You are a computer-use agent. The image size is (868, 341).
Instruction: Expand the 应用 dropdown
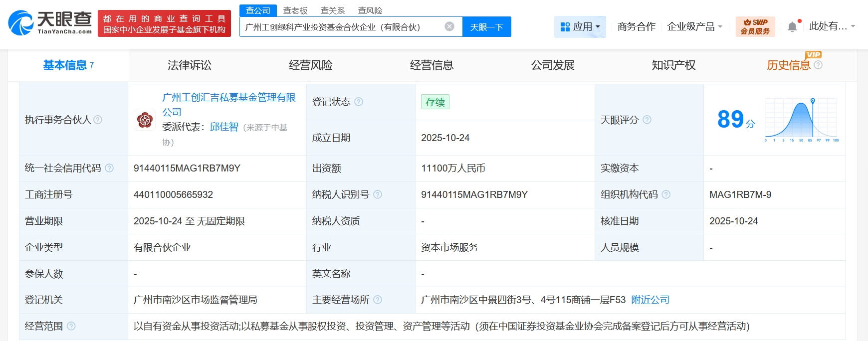click(x=580, y=26)
